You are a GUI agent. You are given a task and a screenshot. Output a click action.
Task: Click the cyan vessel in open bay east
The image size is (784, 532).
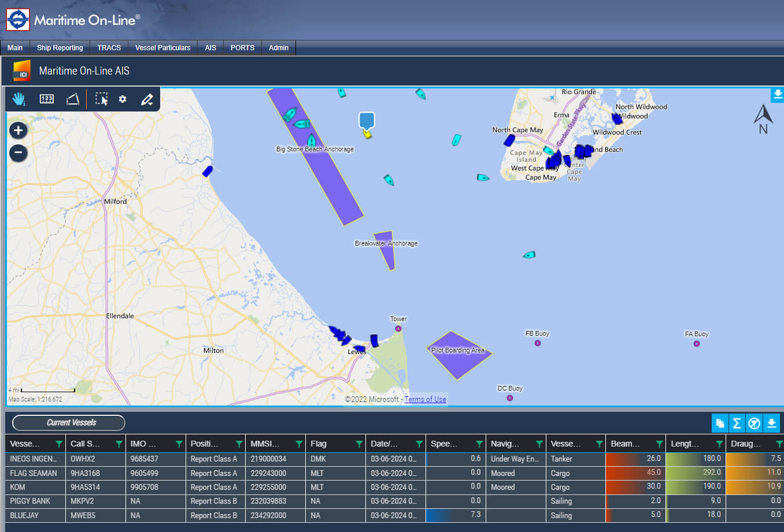pos(529,255)
